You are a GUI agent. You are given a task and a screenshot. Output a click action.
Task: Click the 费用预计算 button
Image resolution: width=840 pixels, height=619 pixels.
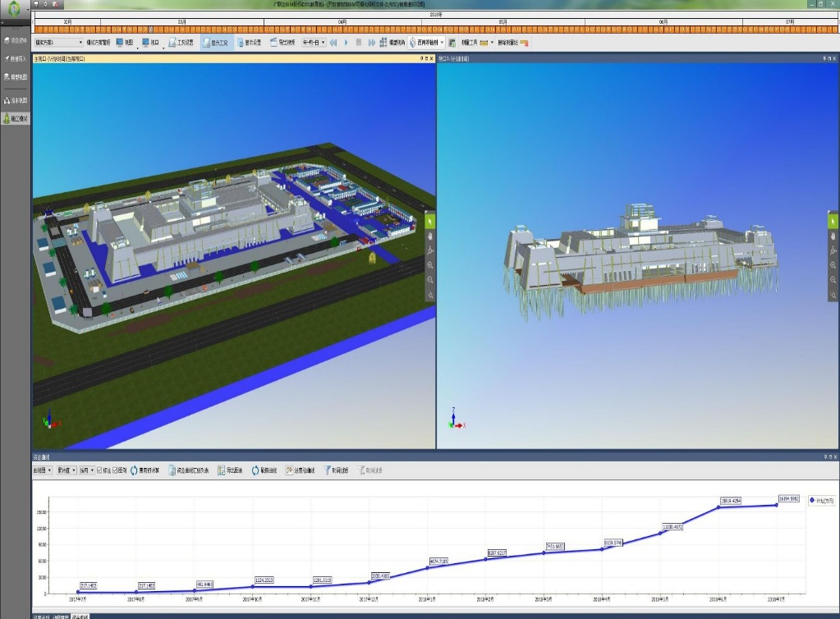click(148, 470)
